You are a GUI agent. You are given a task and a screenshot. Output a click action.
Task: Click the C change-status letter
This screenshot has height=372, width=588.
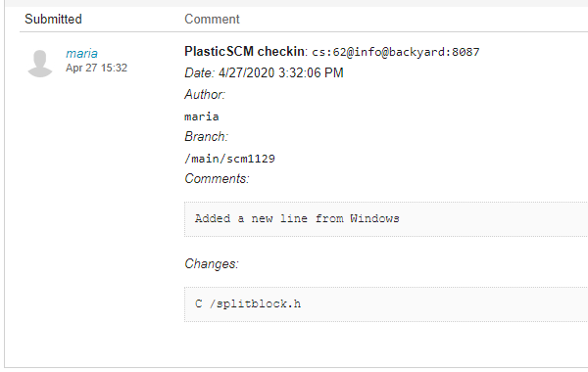[199, 303]
